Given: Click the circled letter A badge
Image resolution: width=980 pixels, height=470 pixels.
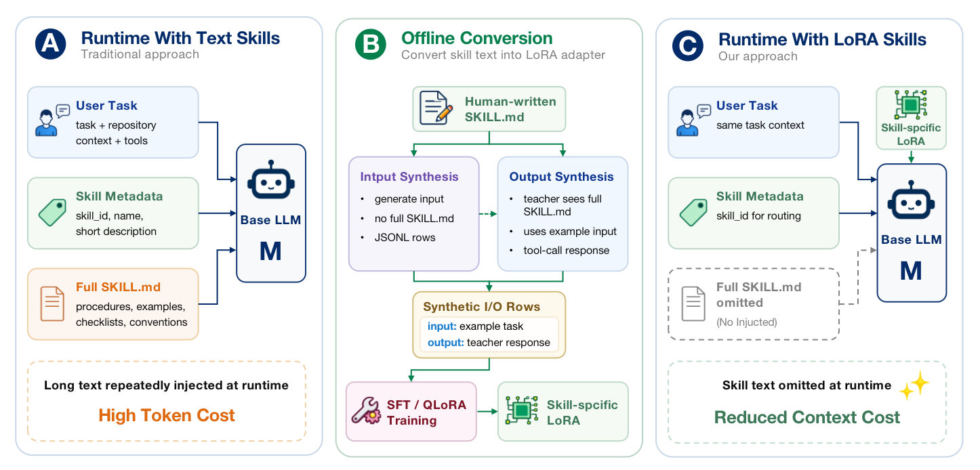Looking at the screenshot, I should [51, 45].
